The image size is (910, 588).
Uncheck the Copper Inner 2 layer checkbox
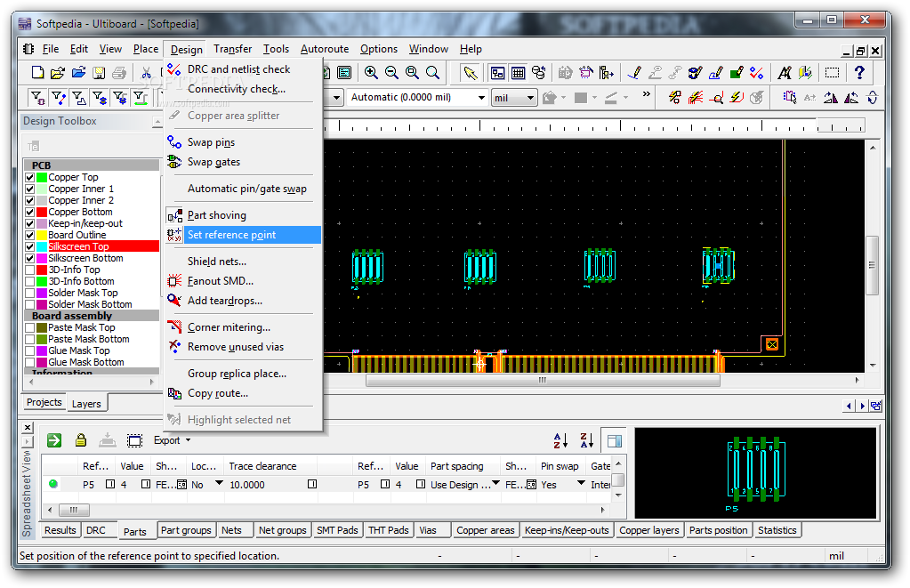[30, 200]
